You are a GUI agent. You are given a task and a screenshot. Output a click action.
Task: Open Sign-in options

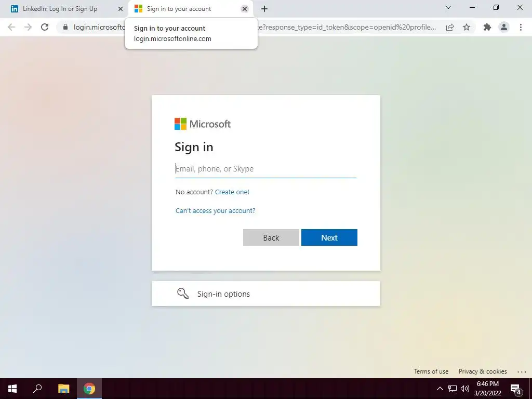click(x=266, y=294)
